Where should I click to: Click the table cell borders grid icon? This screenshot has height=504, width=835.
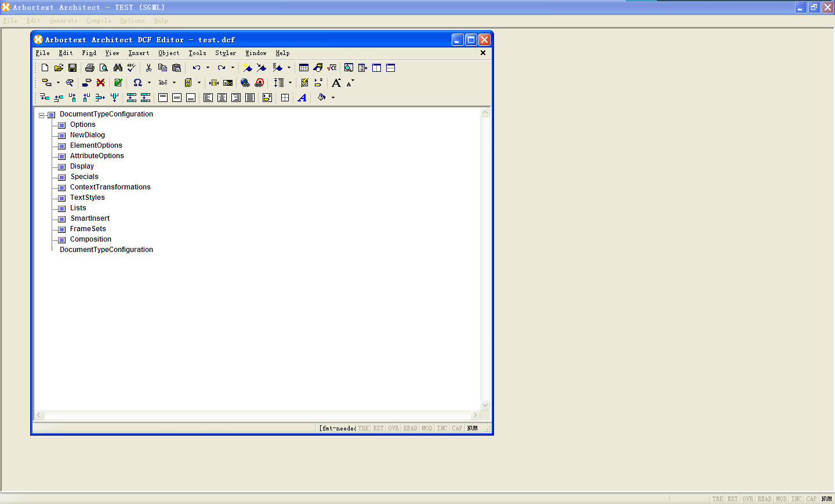tap(285, 98)
